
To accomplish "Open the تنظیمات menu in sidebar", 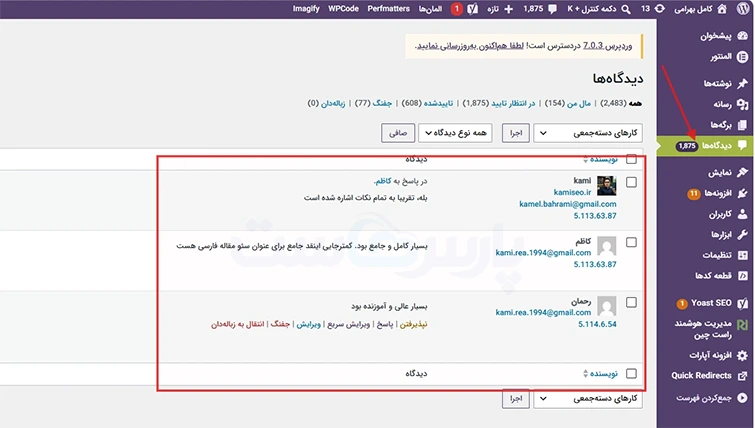I will (x=717, y=255).
